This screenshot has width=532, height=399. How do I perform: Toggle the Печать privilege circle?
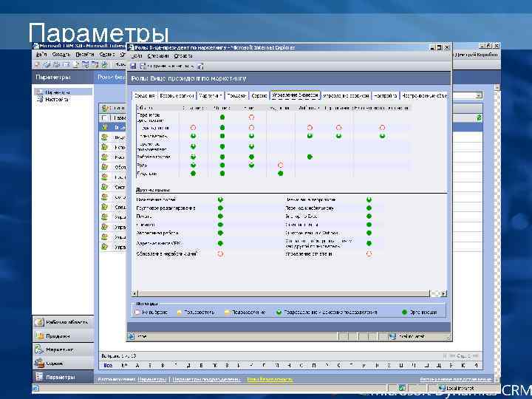[220, 216]
